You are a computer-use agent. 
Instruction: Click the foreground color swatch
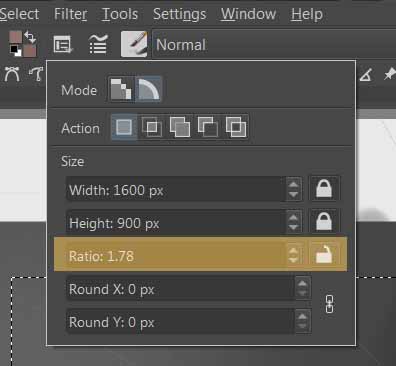[15, 37]
